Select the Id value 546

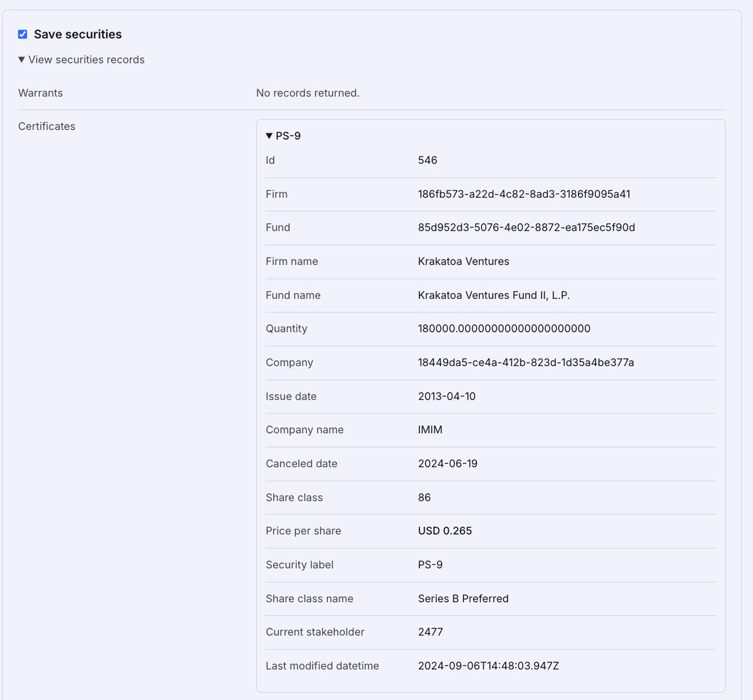(427, 160)
